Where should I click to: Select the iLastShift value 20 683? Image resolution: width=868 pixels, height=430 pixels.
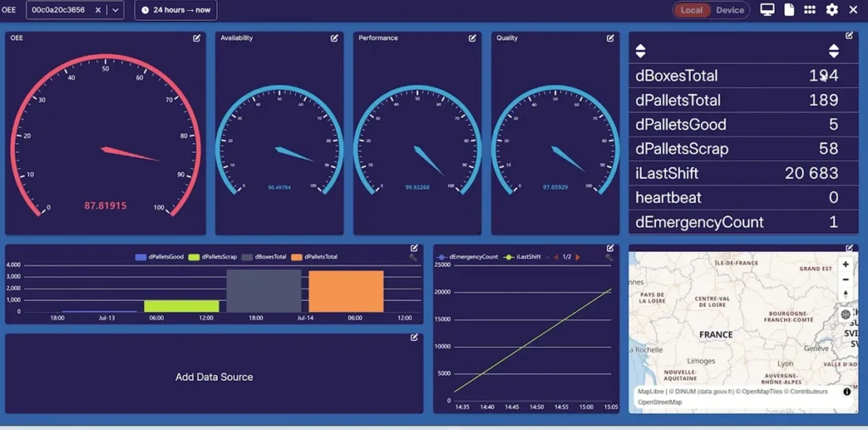tap(811, 173)
